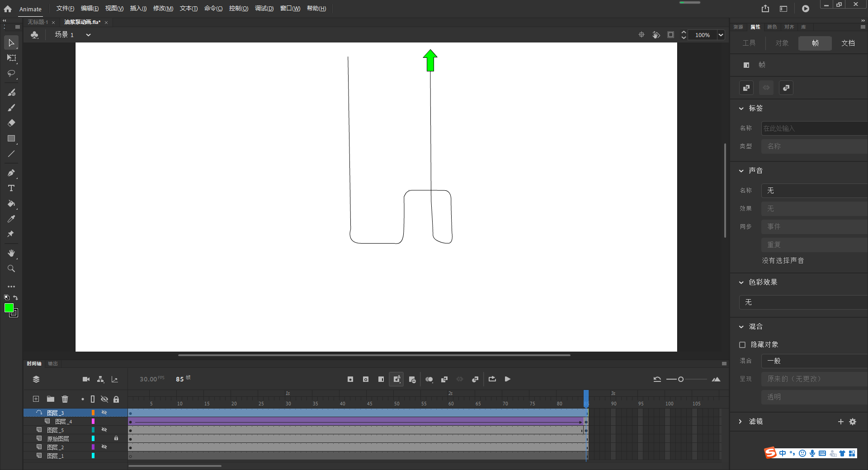Expand the 滤镜 filters section
The width and height of the screenshot is (868, 470).
740,421
